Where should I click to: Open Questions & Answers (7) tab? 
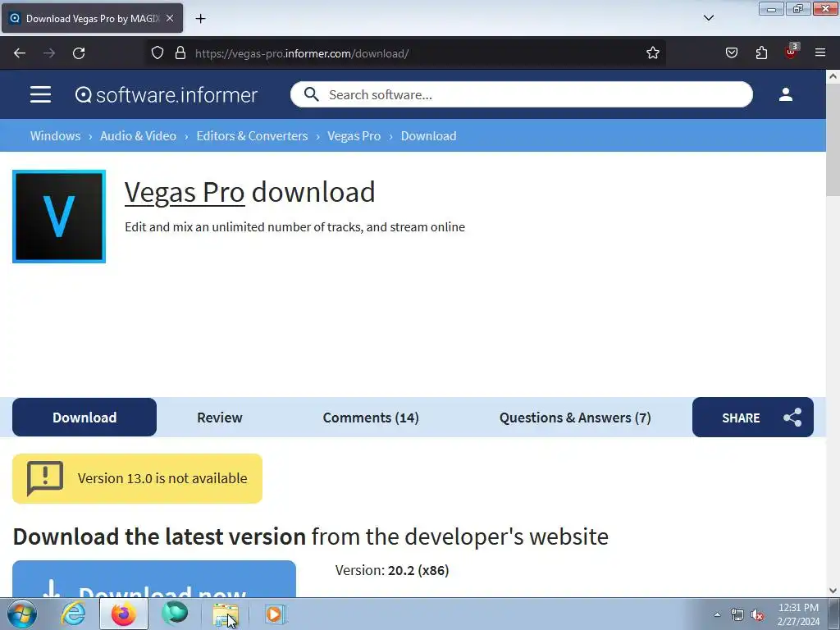click(575, 418)
